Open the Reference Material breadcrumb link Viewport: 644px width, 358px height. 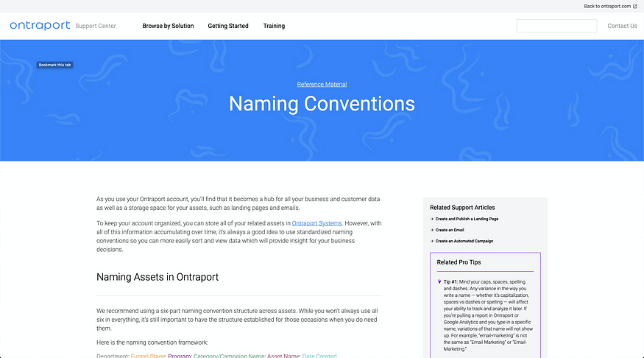322,84
